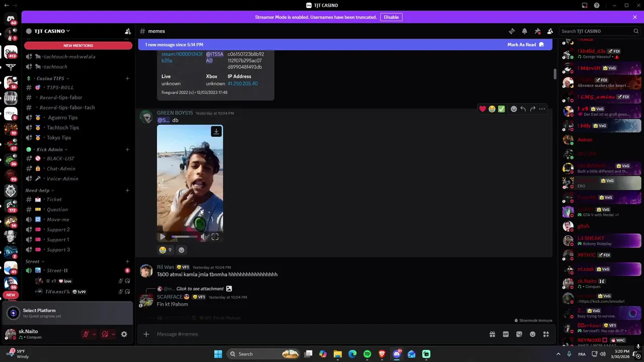Disable Streamer Mode
This screenshot has width=644, height=362.
tap(391, 17)
